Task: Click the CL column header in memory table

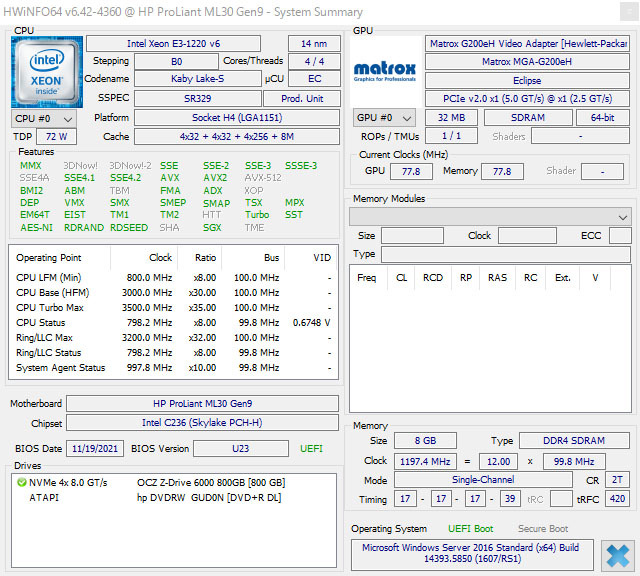Action: tap(402, 278)
